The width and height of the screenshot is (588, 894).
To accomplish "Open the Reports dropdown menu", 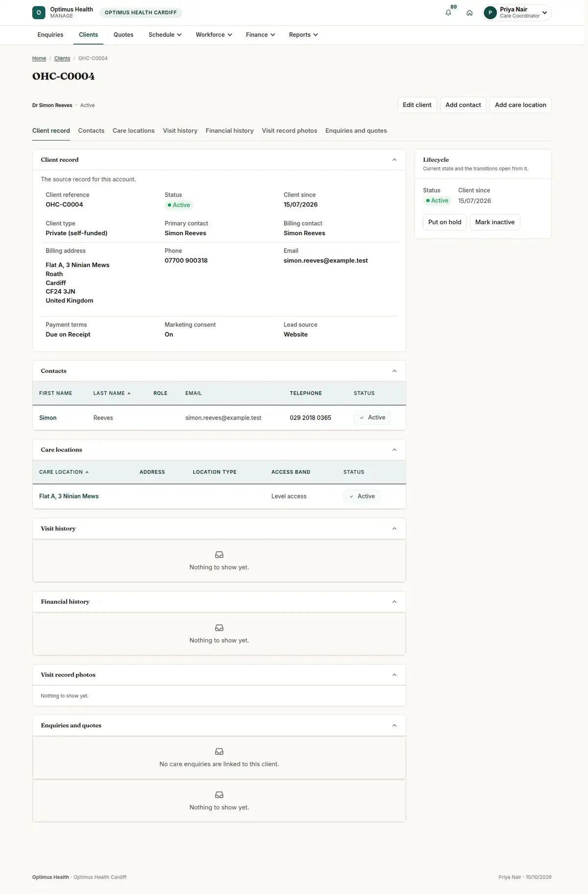I will 303,35.
